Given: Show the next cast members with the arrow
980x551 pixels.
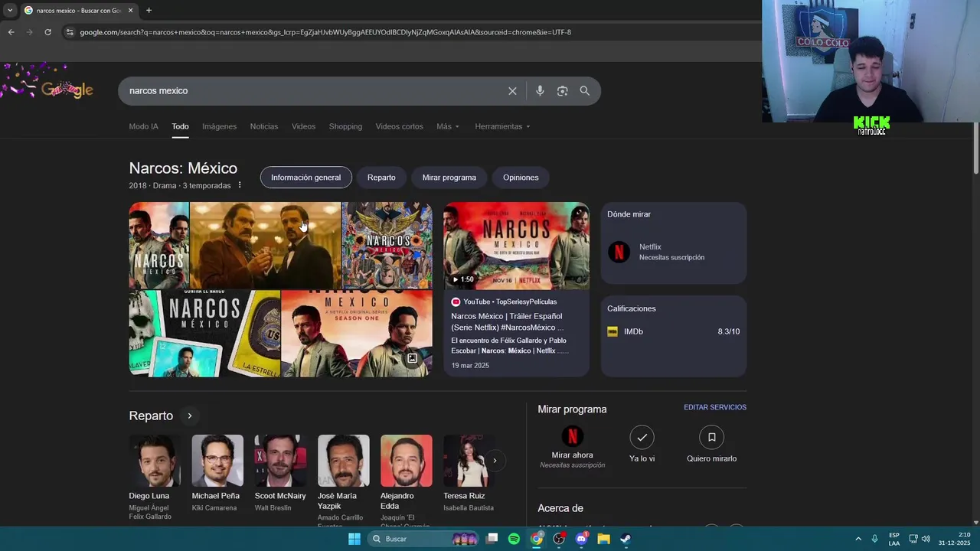Looking at the screenshot, I should point(495,461).
